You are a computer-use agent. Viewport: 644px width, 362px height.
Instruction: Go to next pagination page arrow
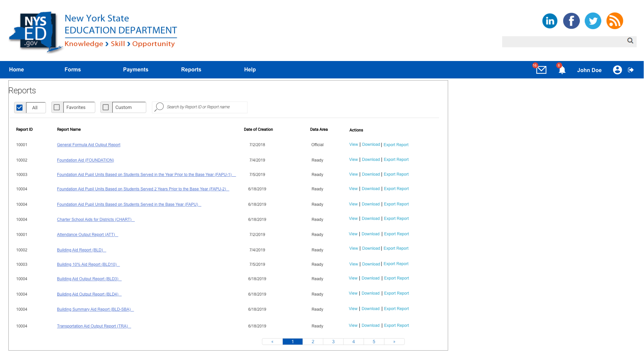tap(394, 342)
